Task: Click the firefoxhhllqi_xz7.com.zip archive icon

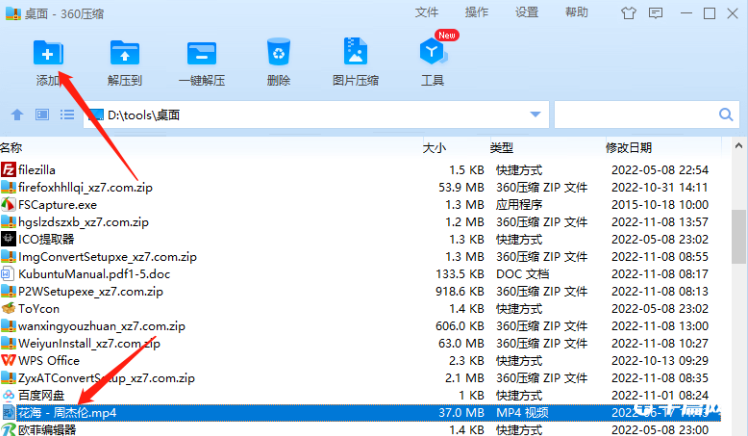Action: [8, 187]
